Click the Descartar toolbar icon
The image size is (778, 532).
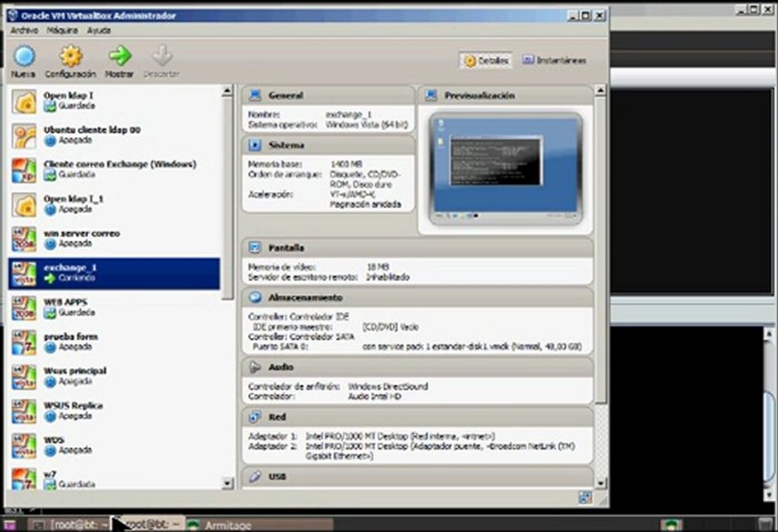pyautogui.click(x=162, y=55)
